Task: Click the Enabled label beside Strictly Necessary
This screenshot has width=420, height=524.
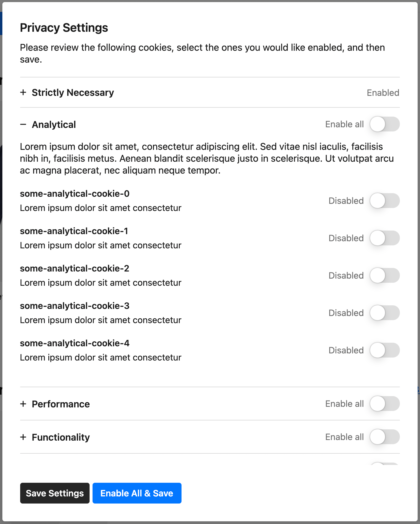Action: pos(383,93)
